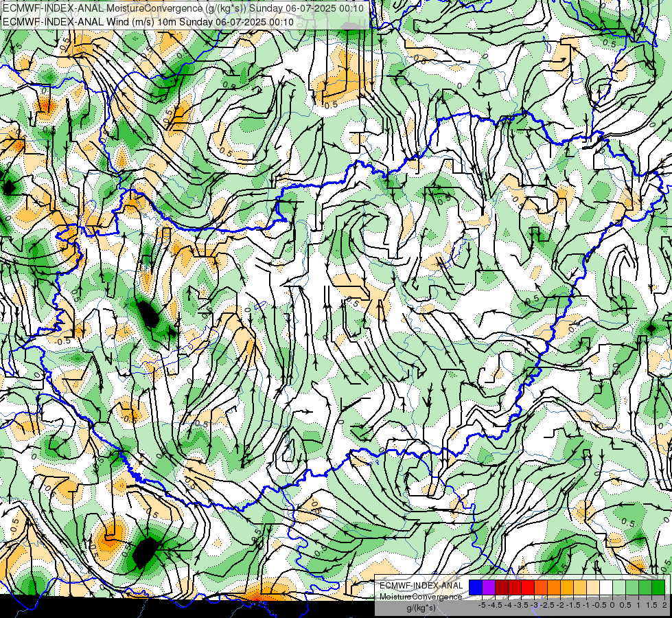Click the red swatch ending at -3.5

click(515, 587)
